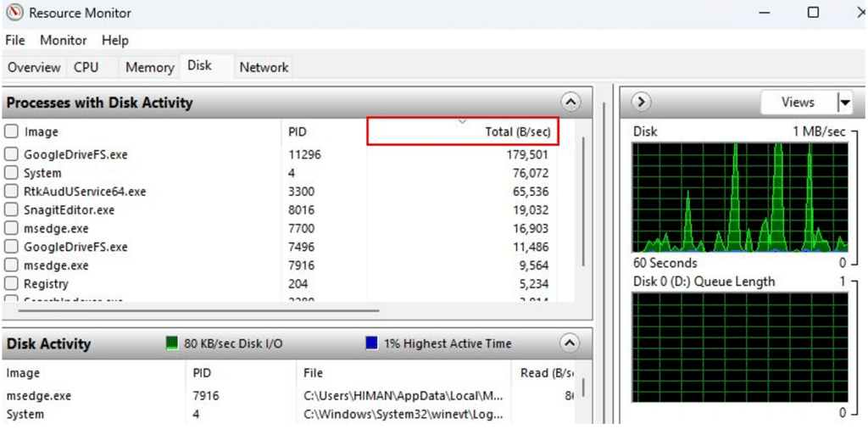
Task: Sort processes by PID column header
Action: (298, 131)
